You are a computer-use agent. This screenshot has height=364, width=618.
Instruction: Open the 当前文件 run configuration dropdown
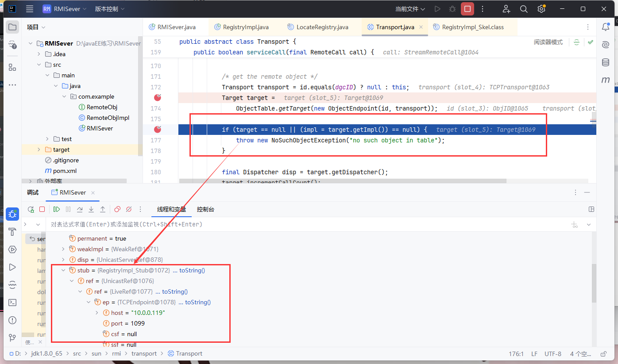(x=410, y=9)
